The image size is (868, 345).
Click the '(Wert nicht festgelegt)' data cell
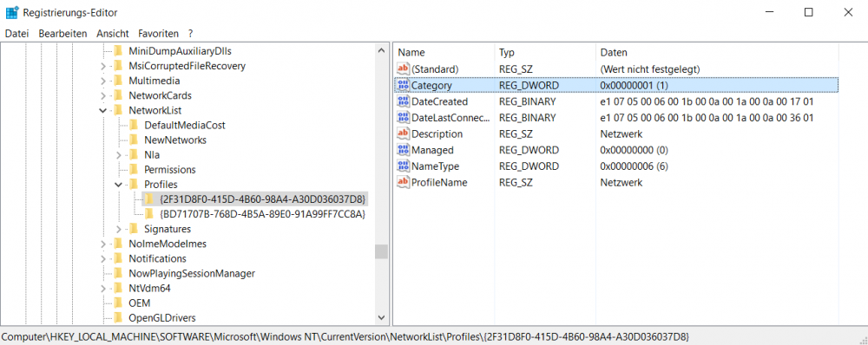(650, 69)
